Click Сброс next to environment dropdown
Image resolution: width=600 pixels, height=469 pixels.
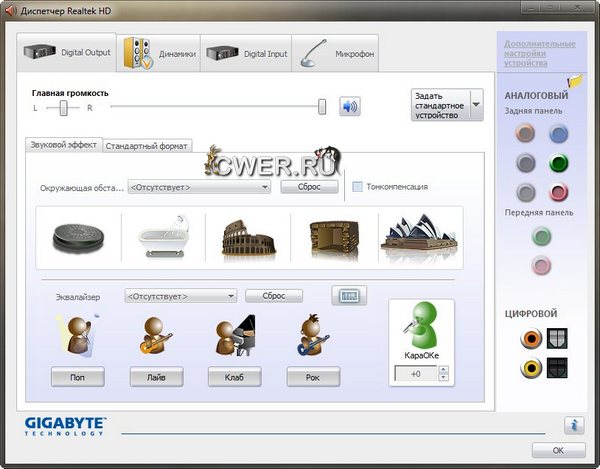click(309, 187)
